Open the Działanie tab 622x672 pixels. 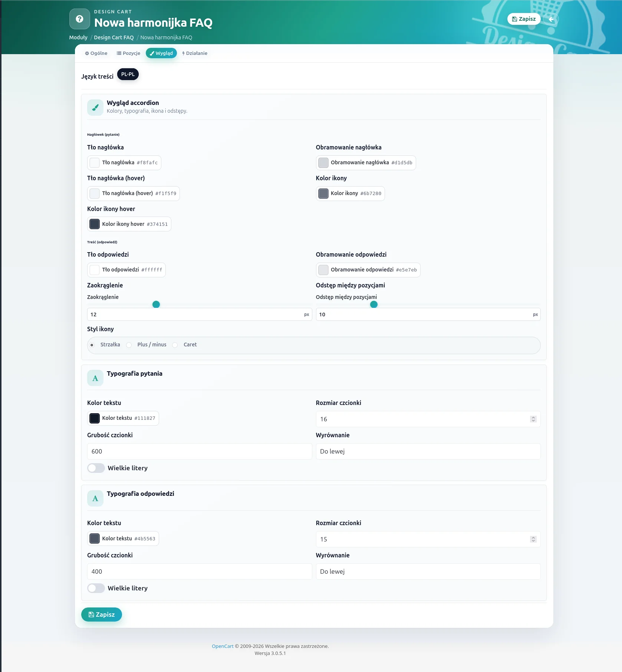click(195, 53)
